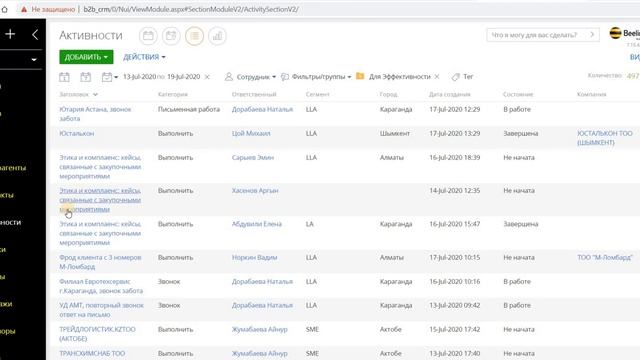Switch to the second calendar view icon

(x=171, y=36)
